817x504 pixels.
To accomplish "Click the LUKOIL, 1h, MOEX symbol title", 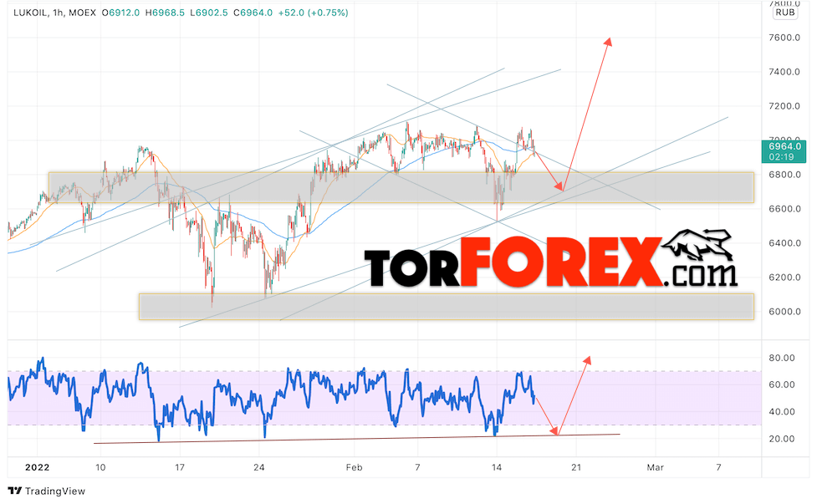I will tap(54, 13).
